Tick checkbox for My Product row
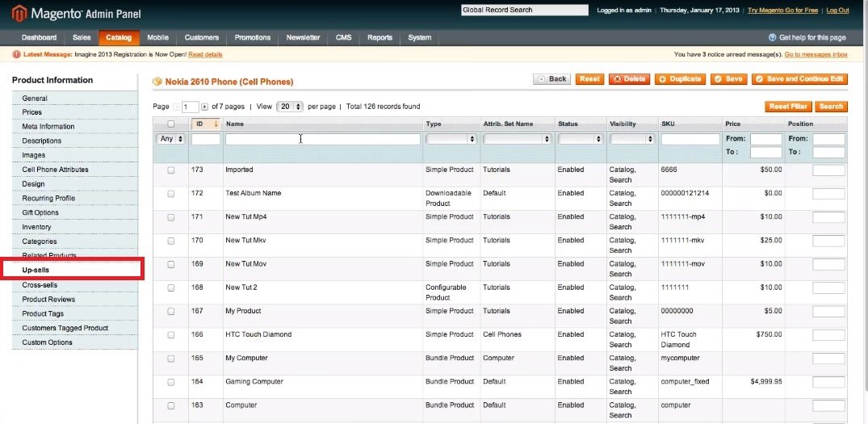This screenshot has height=424, width=868. [170, 311]
